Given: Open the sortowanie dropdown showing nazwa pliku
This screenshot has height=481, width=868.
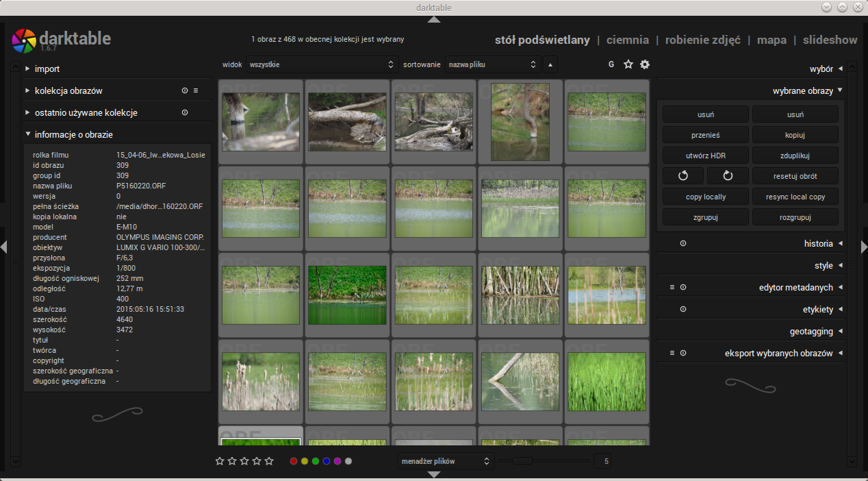Looking at the screenshot, I should [493, 64].
